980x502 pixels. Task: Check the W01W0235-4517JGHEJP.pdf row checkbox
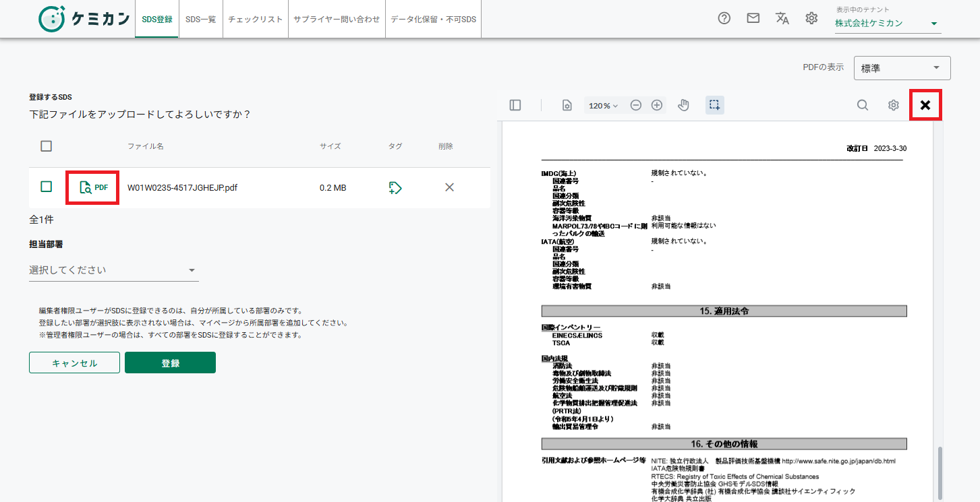(47, 187)
